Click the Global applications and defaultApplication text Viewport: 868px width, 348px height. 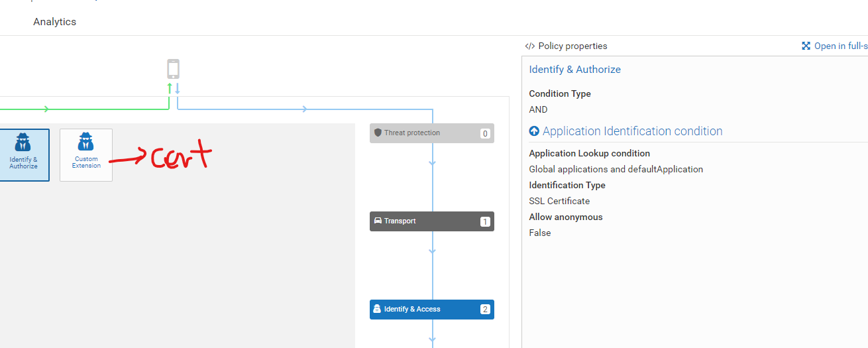click(616, 169)
